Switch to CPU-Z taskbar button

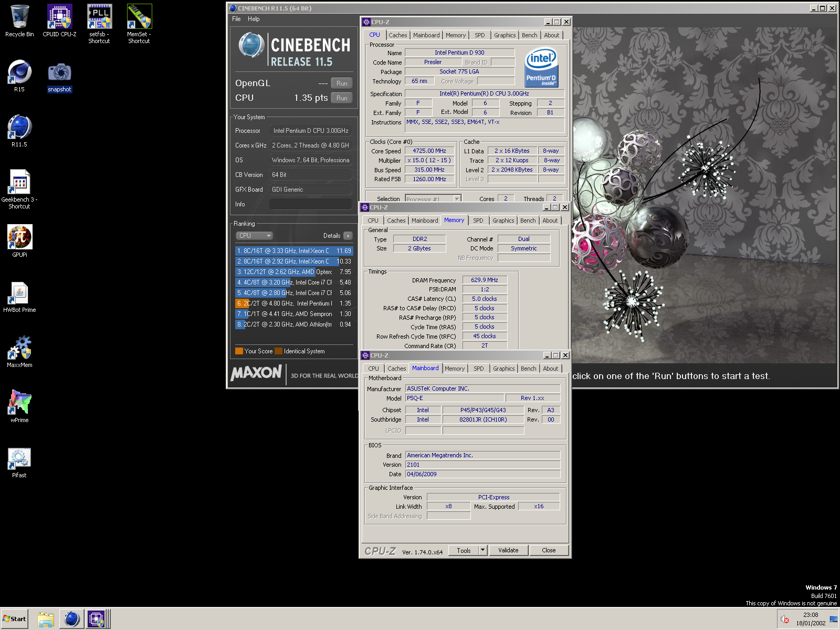coord(97,619)
